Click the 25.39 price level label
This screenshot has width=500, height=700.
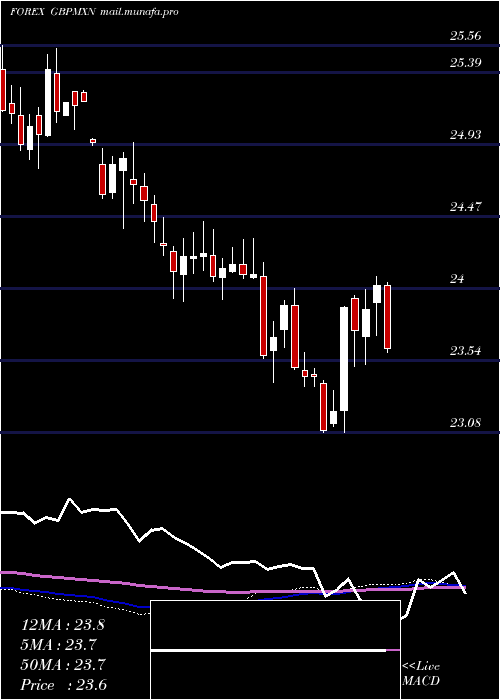(x=466, y=62)
